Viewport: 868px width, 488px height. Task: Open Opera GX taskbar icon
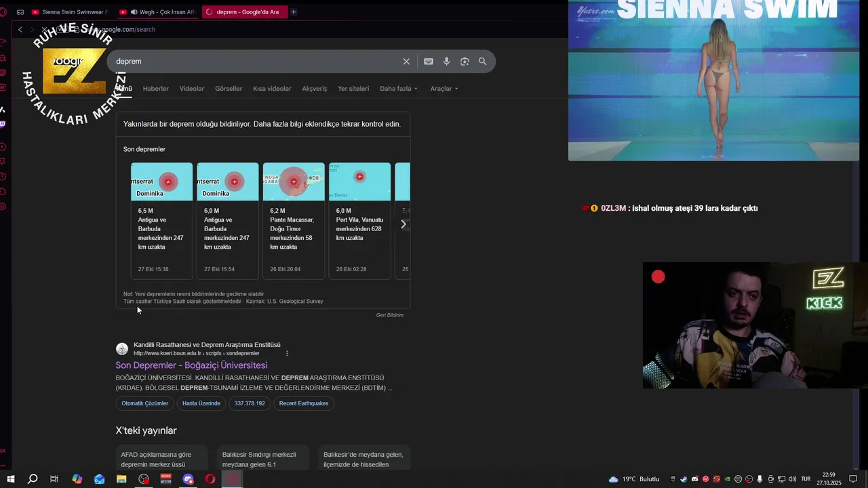(233, 479)
